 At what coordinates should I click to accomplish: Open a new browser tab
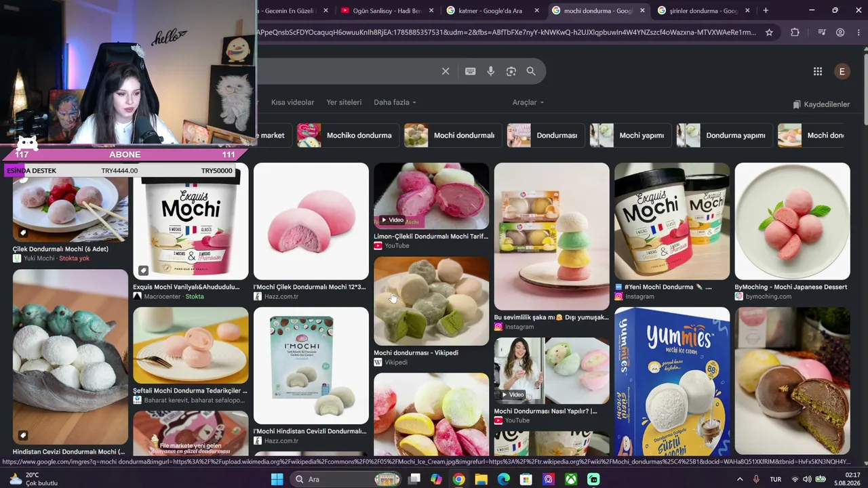tap(766, 10)
